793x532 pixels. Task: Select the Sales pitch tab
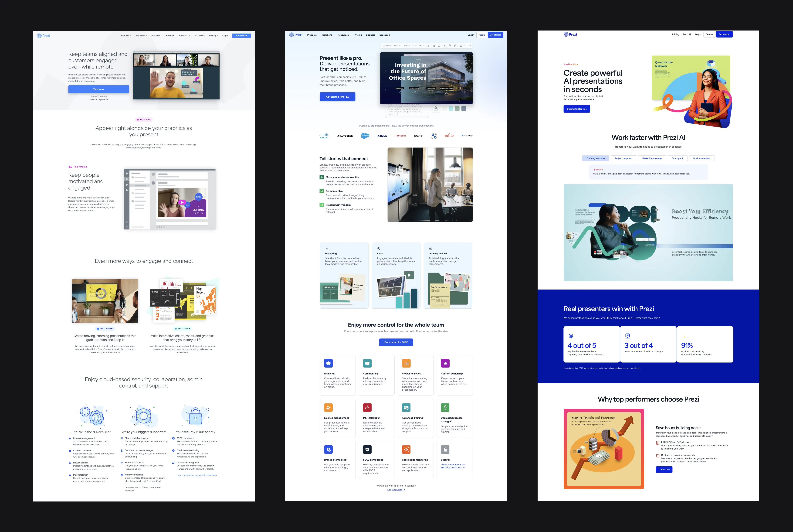[x=678, y=158]
